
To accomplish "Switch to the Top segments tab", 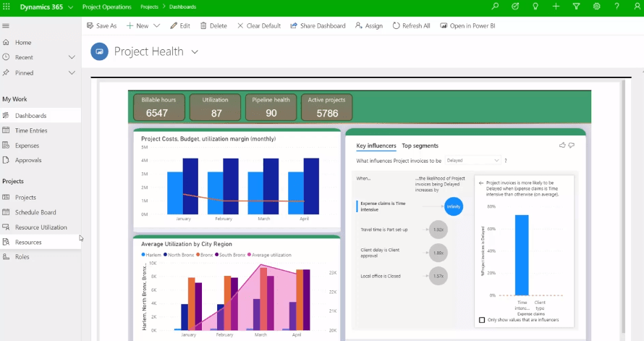I will (x=420, y=146).
